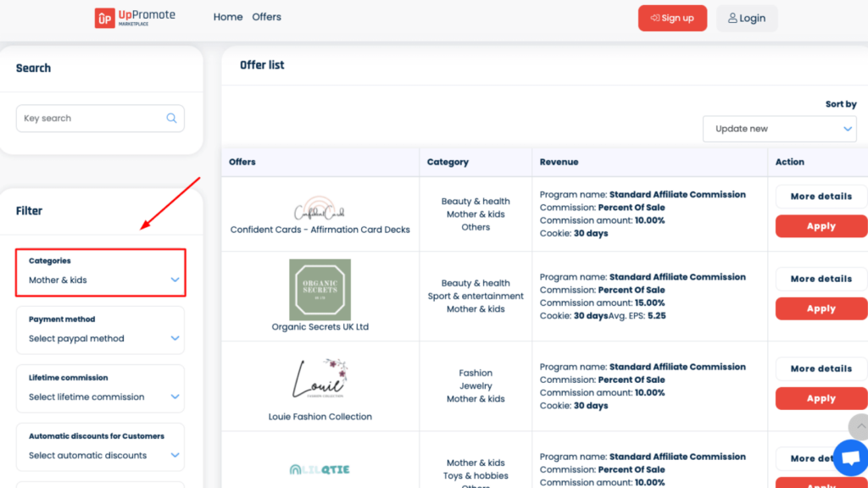Viewport: 868px width, 488px height.
Task: Open the Categories dropdown showing Mother & kids
Action: 101,272
